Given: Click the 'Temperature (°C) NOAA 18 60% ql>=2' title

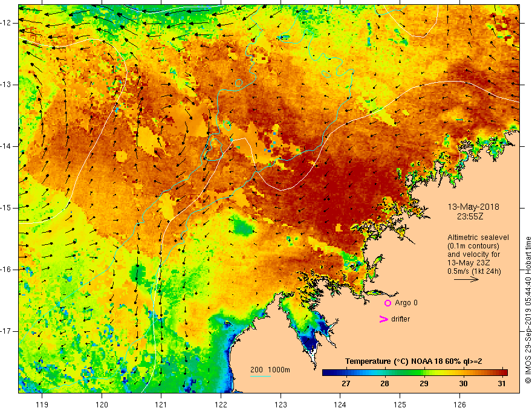Looking at the screenshot, I should pyautogui.click(x=414, y=361).
